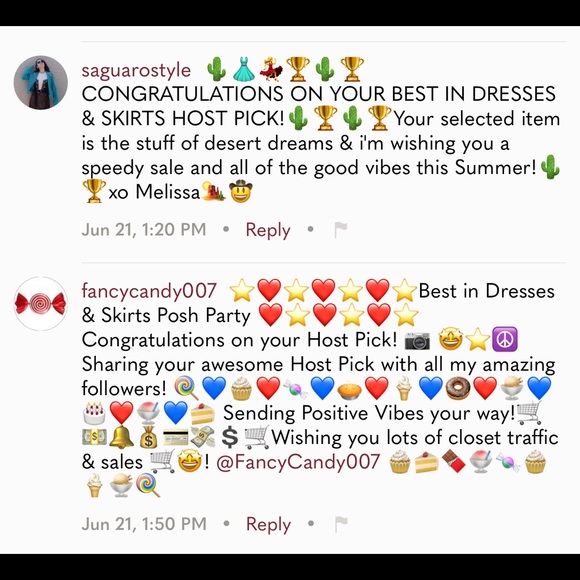Flag saguarostyle's comment for reporting
This screenshot has height=580, width=580.
point(341,230)
